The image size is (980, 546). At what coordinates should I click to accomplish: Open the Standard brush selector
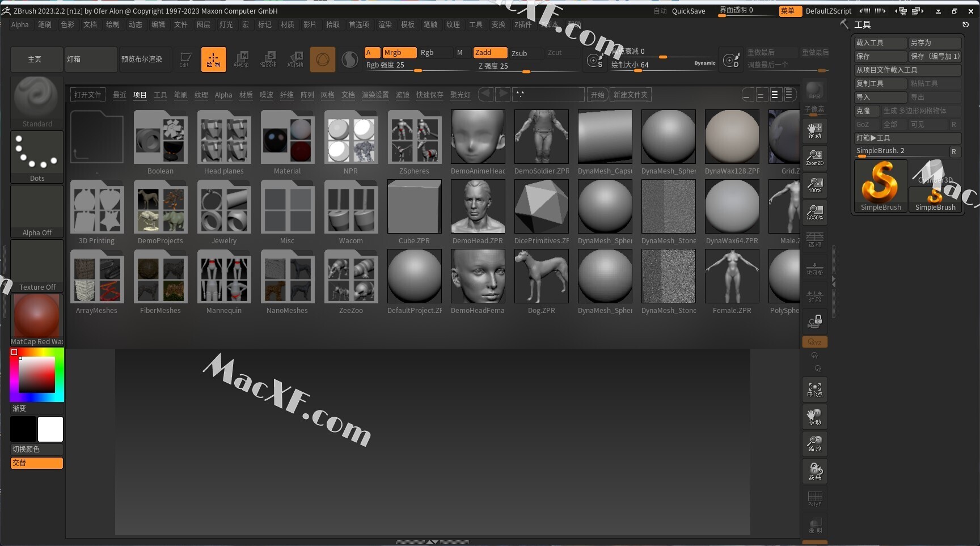point(37,103)
